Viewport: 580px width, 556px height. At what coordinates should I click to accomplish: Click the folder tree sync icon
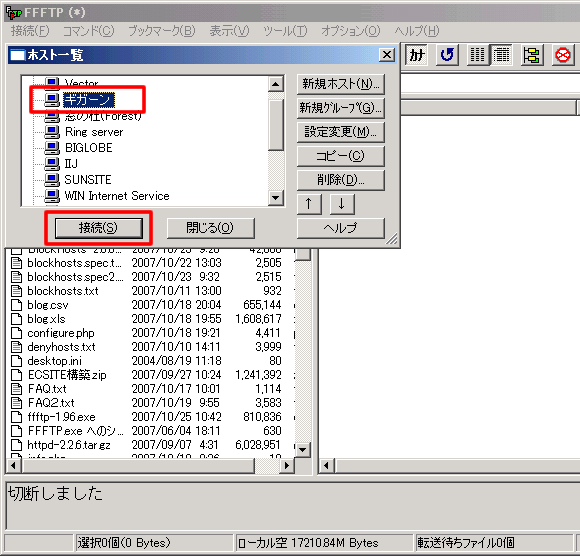point(532,55)
